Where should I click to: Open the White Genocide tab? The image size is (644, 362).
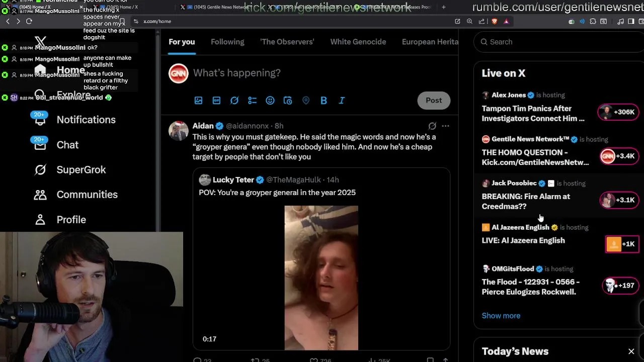358,42
